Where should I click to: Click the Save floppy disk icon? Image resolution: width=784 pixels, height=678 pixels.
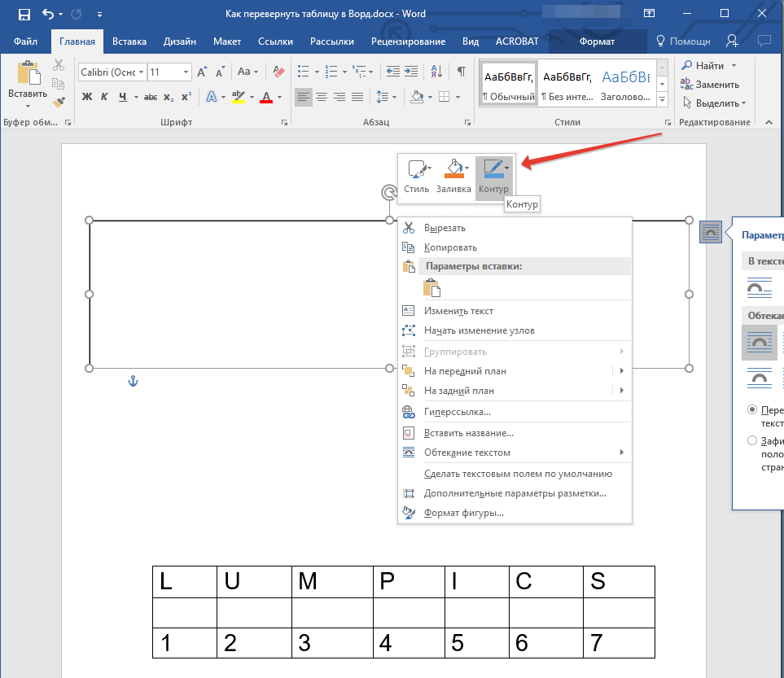(x=24, y=15)
